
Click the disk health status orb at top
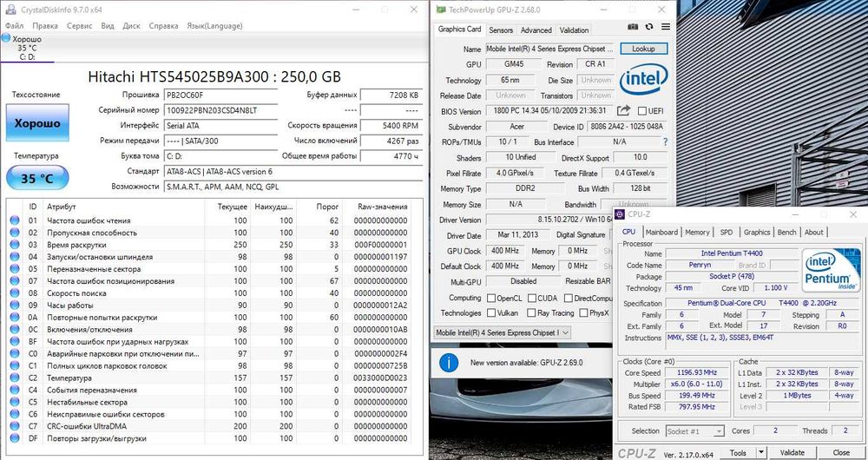[5, 38]
